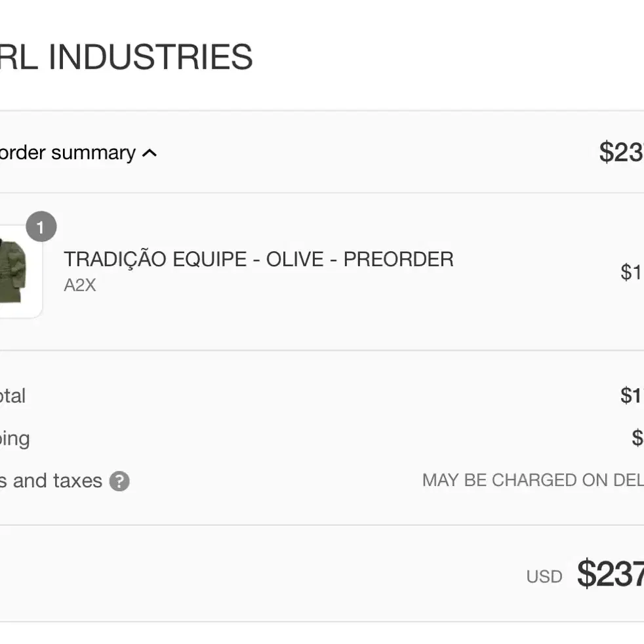Screen dimensions: 644x644
Task: Click the duties and taxes label text
Action: point(51,481)
